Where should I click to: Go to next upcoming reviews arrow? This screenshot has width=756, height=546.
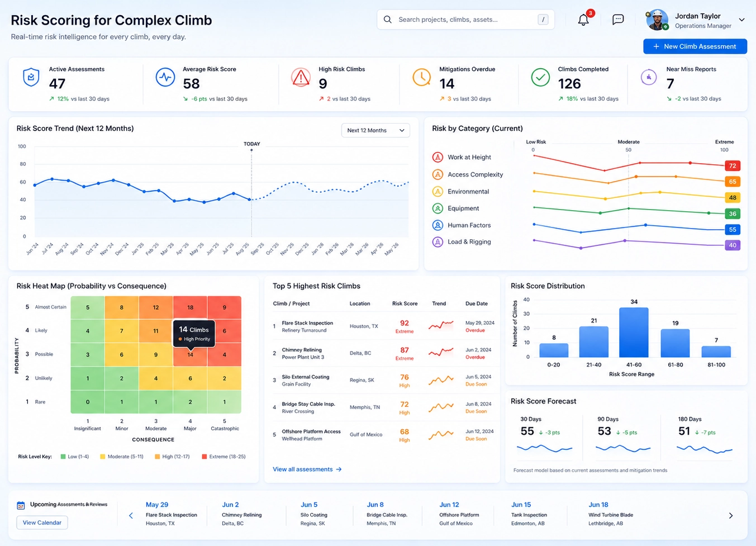[x=731, y=516]
